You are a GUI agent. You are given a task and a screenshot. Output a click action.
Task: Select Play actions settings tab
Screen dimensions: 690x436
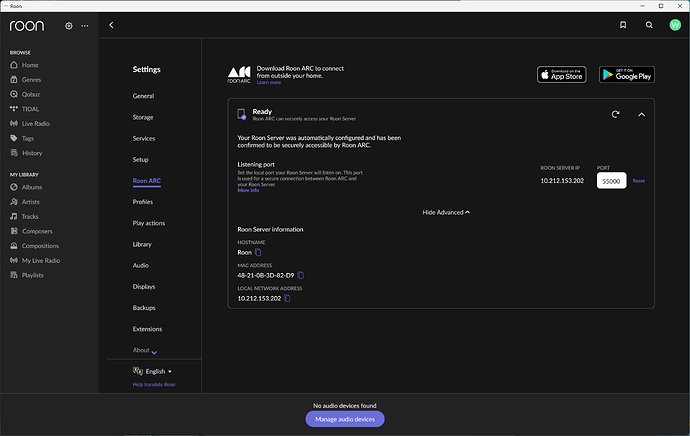pos(149,223)
